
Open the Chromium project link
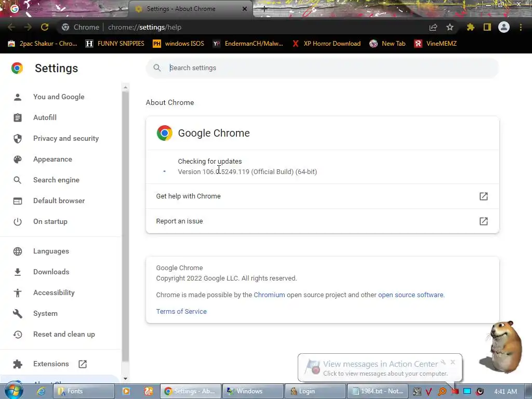pos(270,295)
